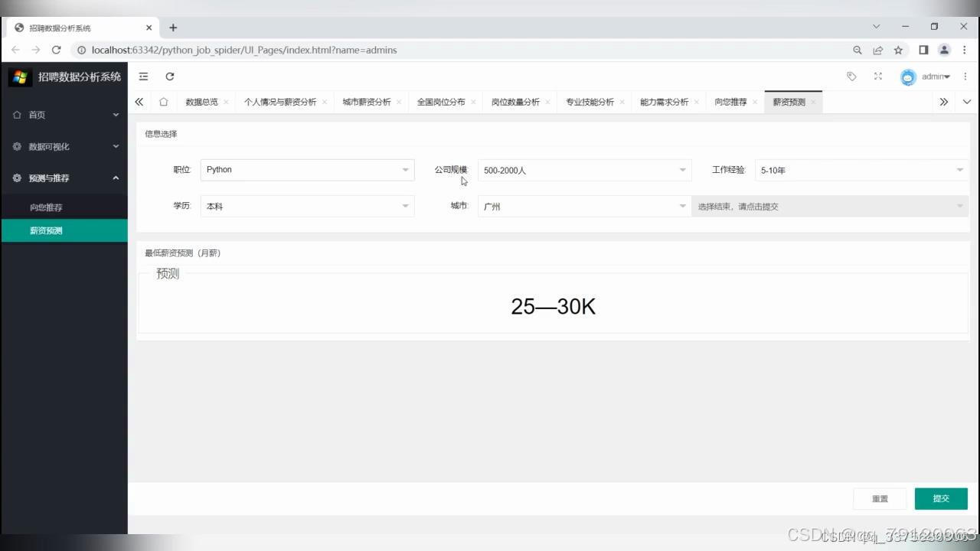Switch to the 个人情况与薪资分析 tab
Image resolution: width=980 pixels, height=551 pixels.
(280, 102)
